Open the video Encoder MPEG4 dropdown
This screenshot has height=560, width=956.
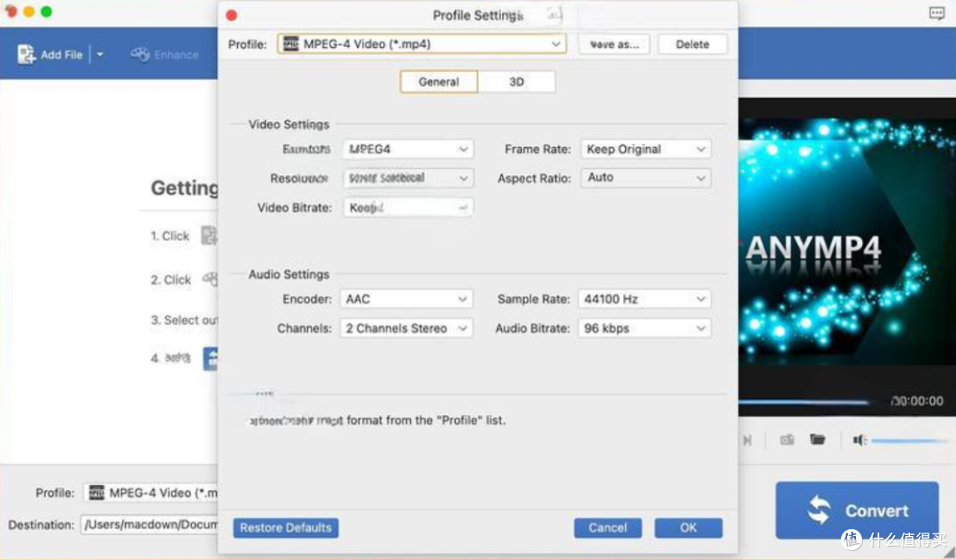click(x=408, y=149)
